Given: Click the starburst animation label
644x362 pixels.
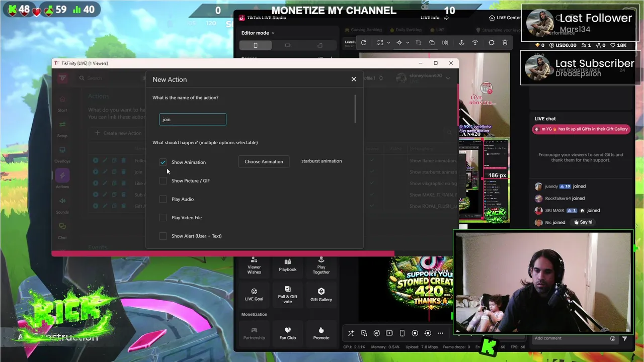Looking at the screenshot, I should pos(321,161).
